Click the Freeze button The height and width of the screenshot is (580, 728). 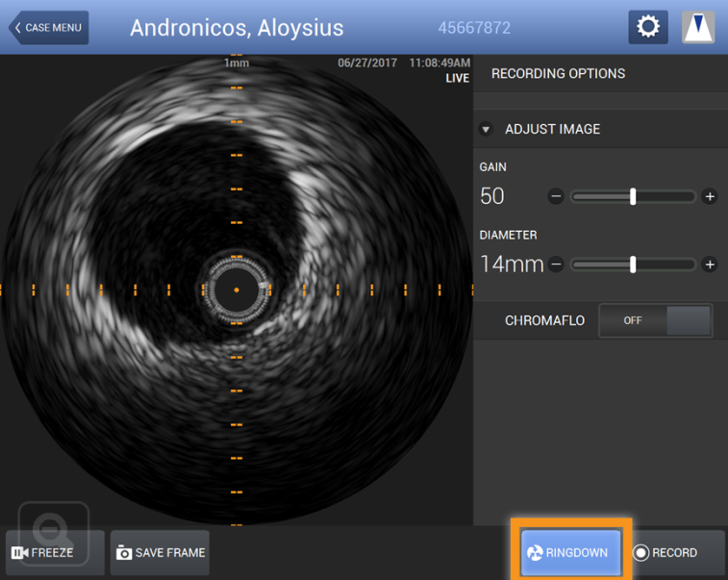(54, 553)
